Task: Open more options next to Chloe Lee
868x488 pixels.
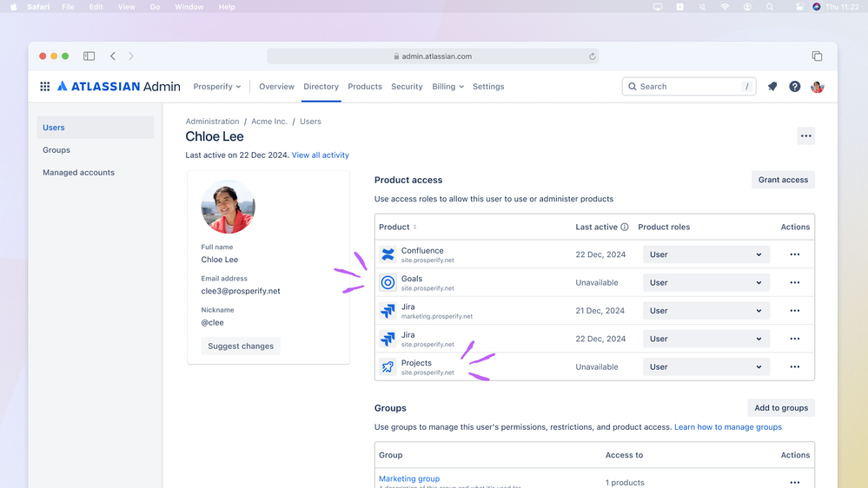Action: [806, 136]
